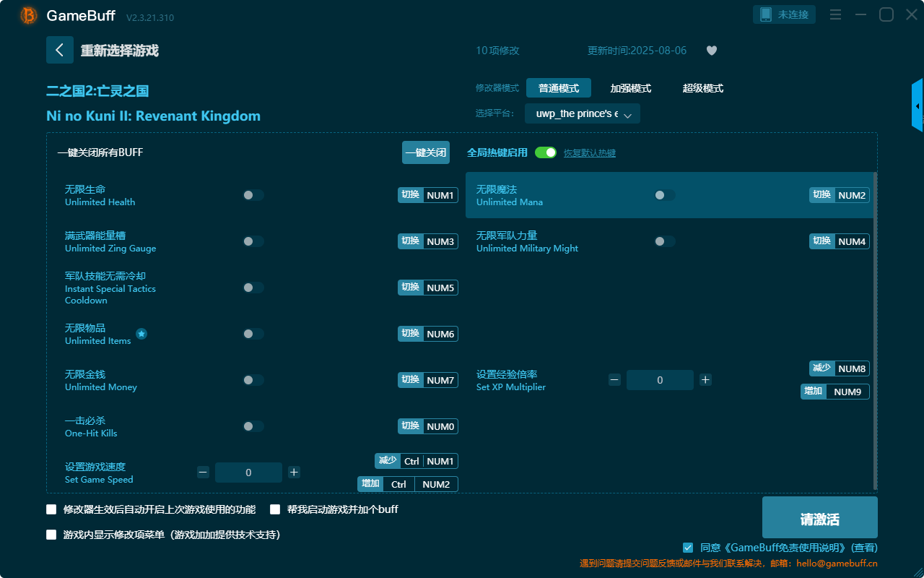Click the GameBuff logo icon
Screen dimensions: 924x578
tap(29, 15)
